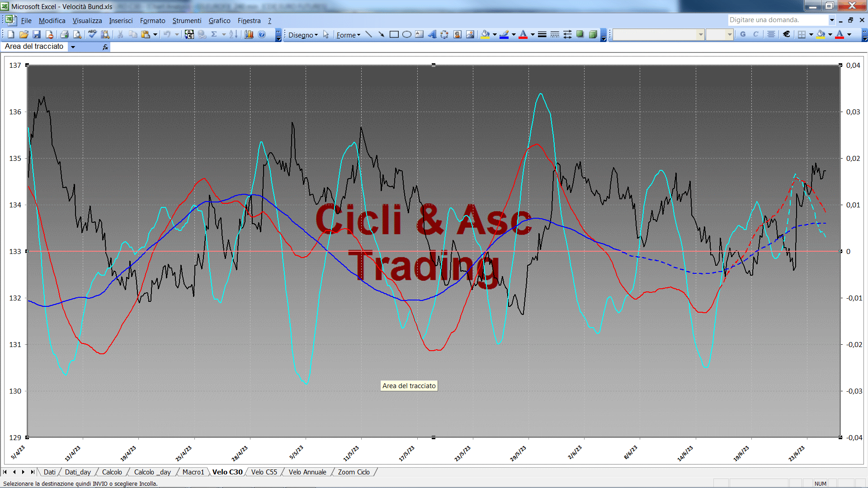Viewport: 868px width, 488px height.
Task: Click the last-sheet tab navigation arrow
Action: [33, 472]
